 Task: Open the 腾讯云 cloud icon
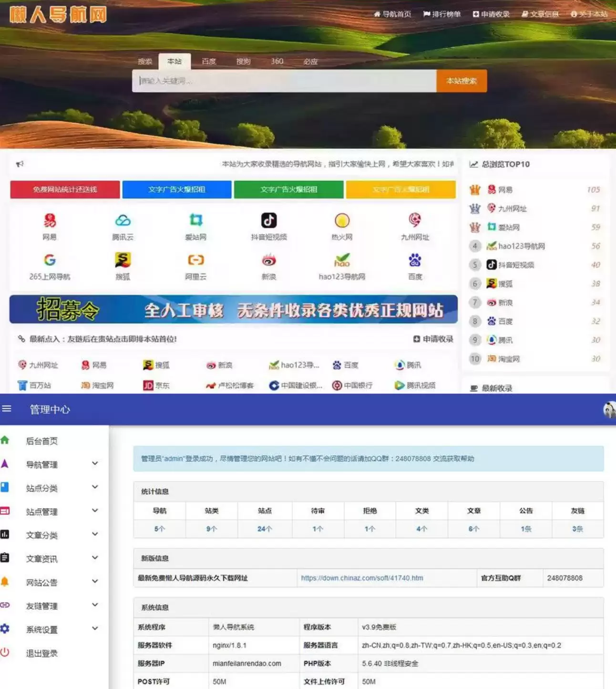coord(123,220)
